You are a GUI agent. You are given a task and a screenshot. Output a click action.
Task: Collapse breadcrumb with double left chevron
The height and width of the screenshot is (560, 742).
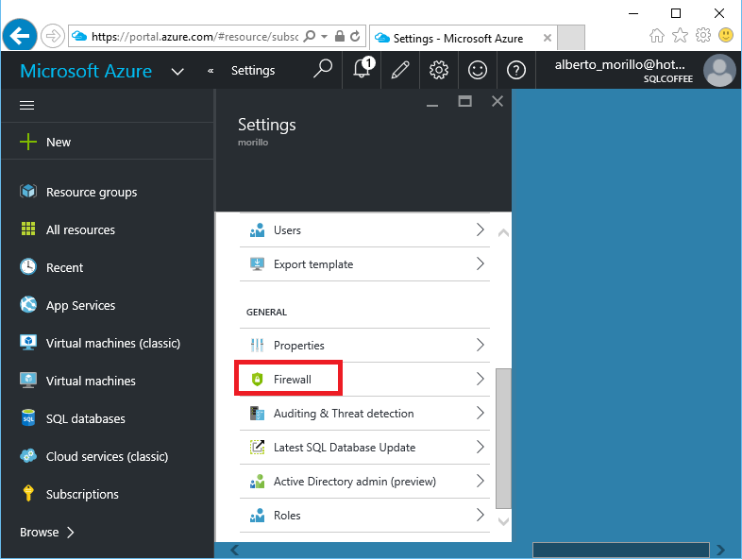pos(211,71)
